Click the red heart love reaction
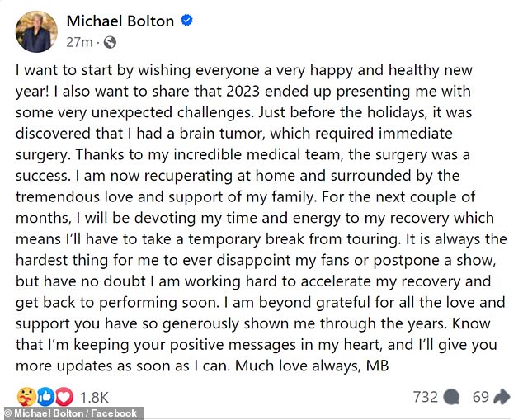Viewport: 523px width, 420px height. [x=64, y=397]
